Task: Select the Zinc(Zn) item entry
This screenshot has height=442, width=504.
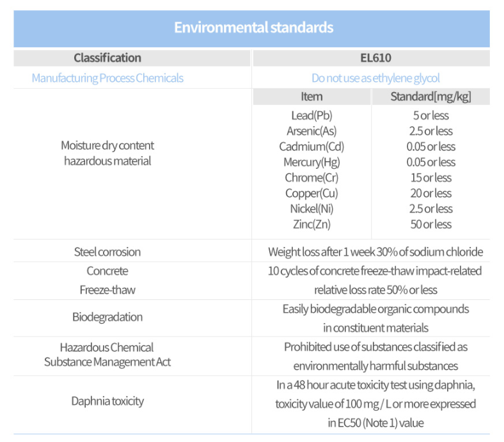Action: pyautogui.click(x=311, y=225)
